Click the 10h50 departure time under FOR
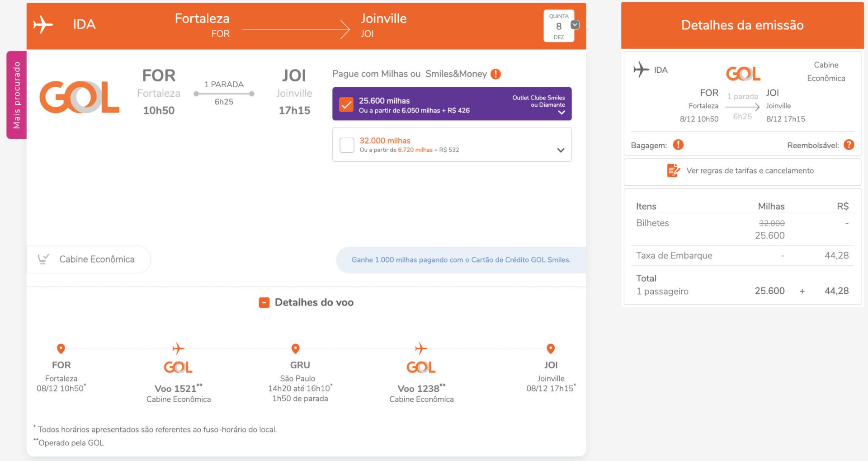This screenshot has height=461, width=868. [159, 111]
